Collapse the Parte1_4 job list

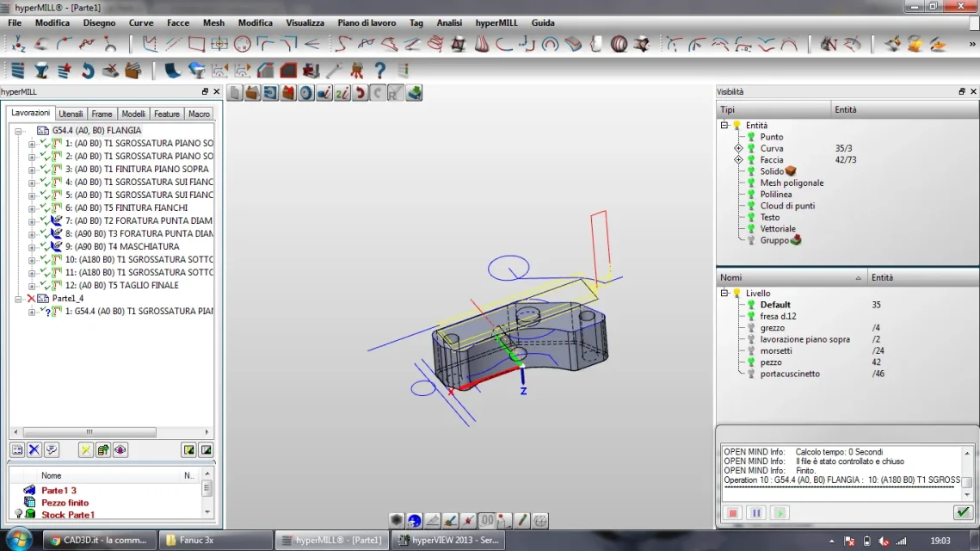18,299
